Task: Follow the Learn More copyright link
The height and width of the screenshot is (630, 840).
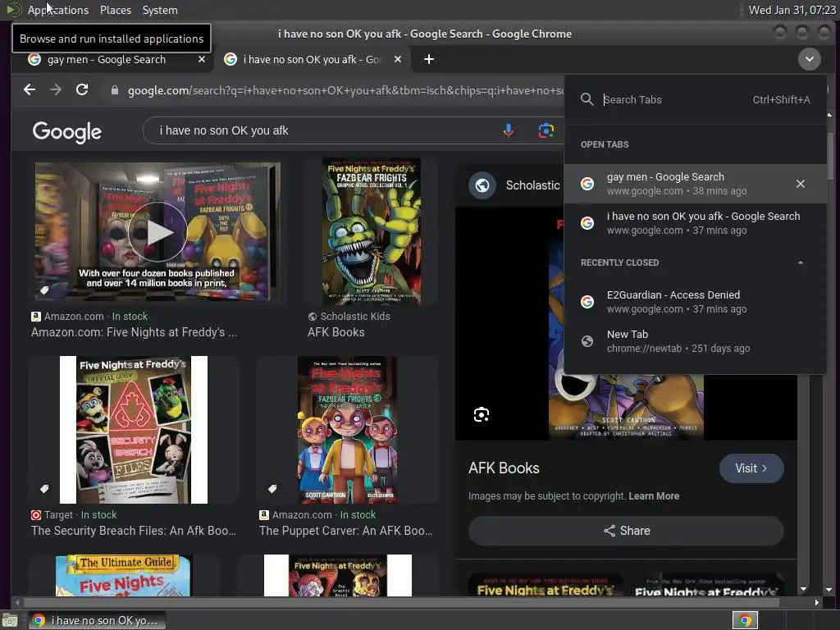Action: coord(654,496)
